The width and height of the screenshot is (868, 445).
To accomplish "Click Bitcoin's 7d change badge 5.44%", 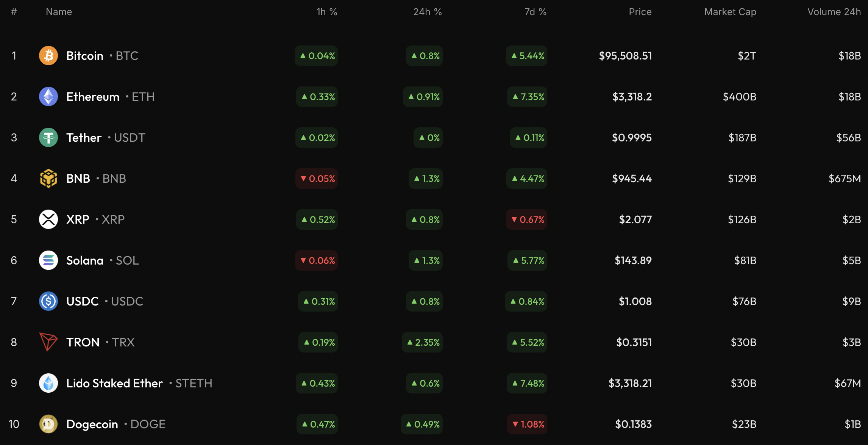I will coord(527,56).
